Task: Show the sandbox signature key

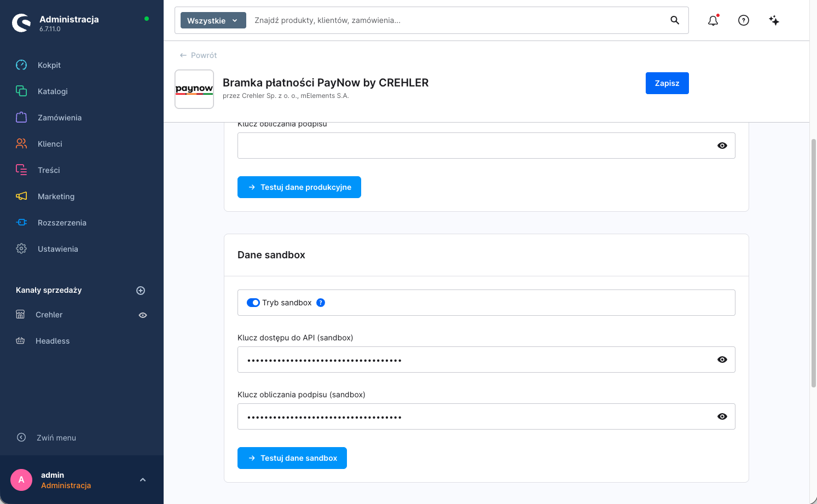Action: coord(722,416)
